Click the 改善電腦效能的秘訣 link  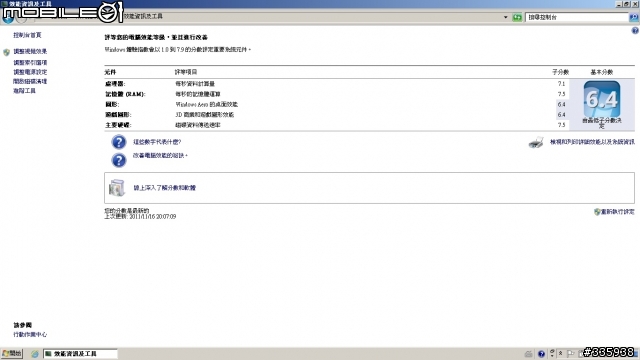[160, 156]
